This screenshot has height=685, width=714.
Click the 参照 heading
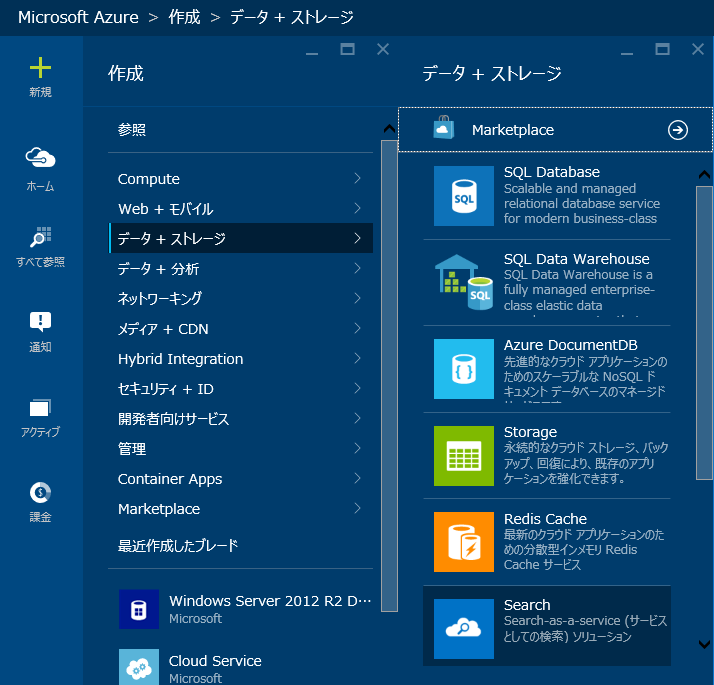tap(132, 130)
